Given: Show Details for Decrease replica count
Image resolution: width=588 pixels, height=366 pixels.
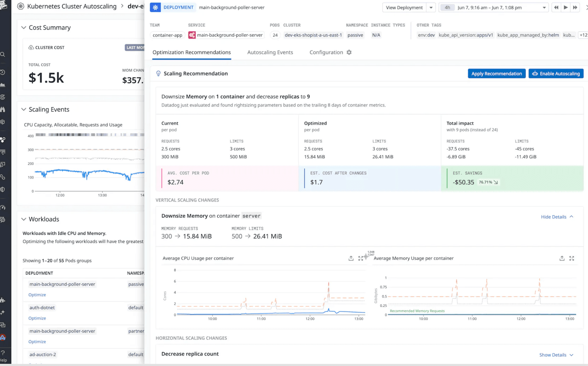Looking at the screenshot, I should tap(556, 355).
